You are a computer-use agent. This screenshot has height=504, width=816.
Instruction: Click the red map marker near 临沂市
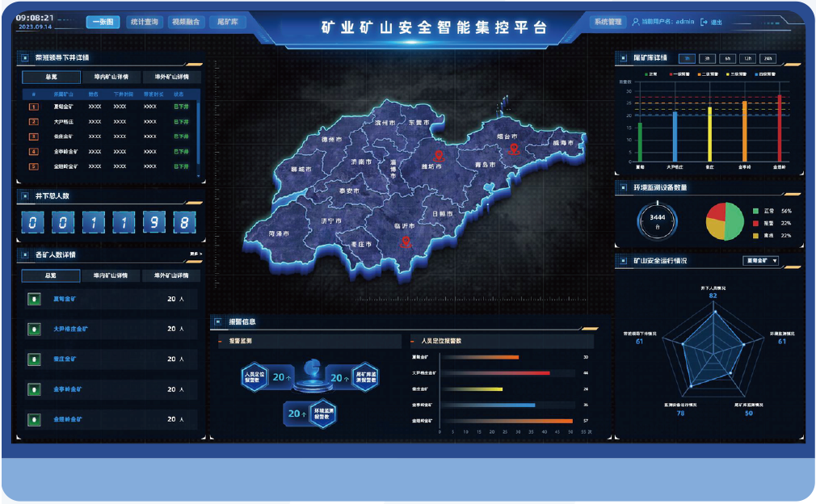406,240
